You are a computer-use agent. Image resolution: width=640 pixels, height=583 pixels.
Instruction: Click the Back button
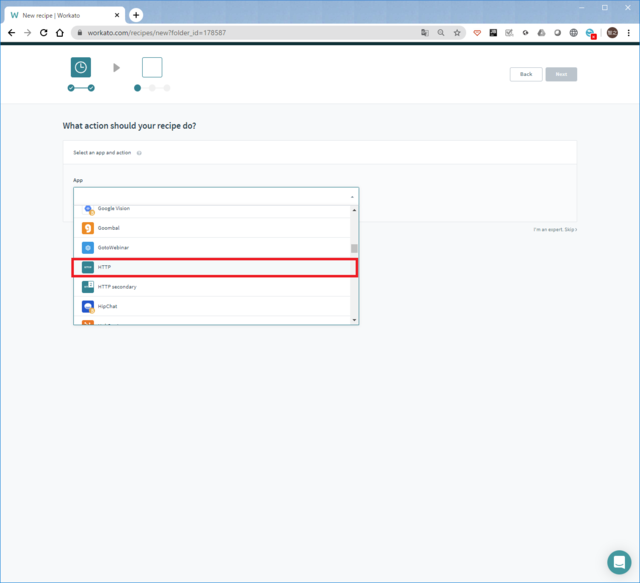pyautogui.click(x=526, y=74)
